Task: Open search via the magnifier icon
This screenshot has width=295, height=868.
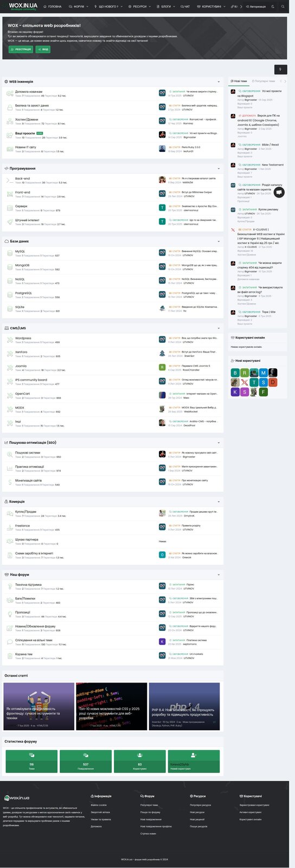Action: click(x=283, y=7)
